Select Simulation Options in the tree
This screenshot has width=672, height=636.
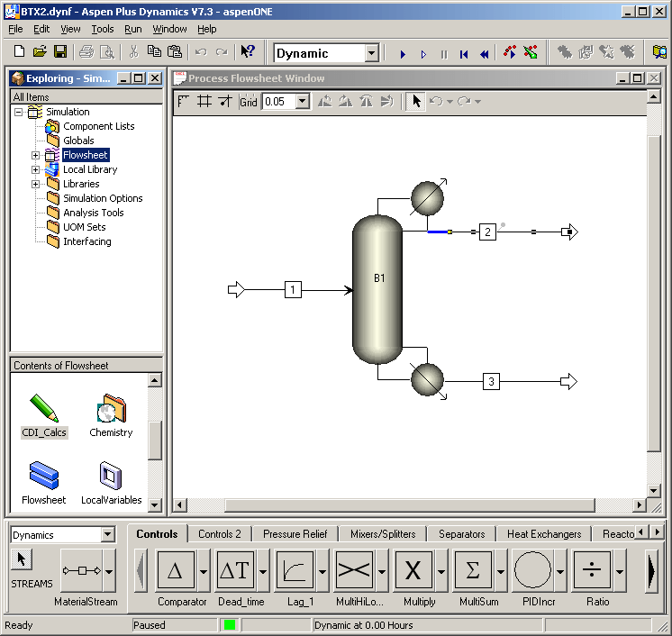point(102,198)
